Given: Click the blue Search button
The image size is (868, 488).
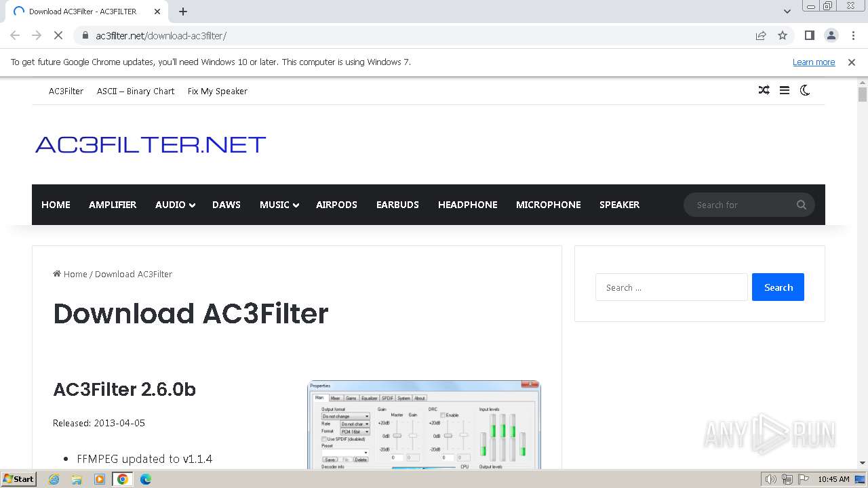Looking at the screenshot, I should [x=778, y=287].
